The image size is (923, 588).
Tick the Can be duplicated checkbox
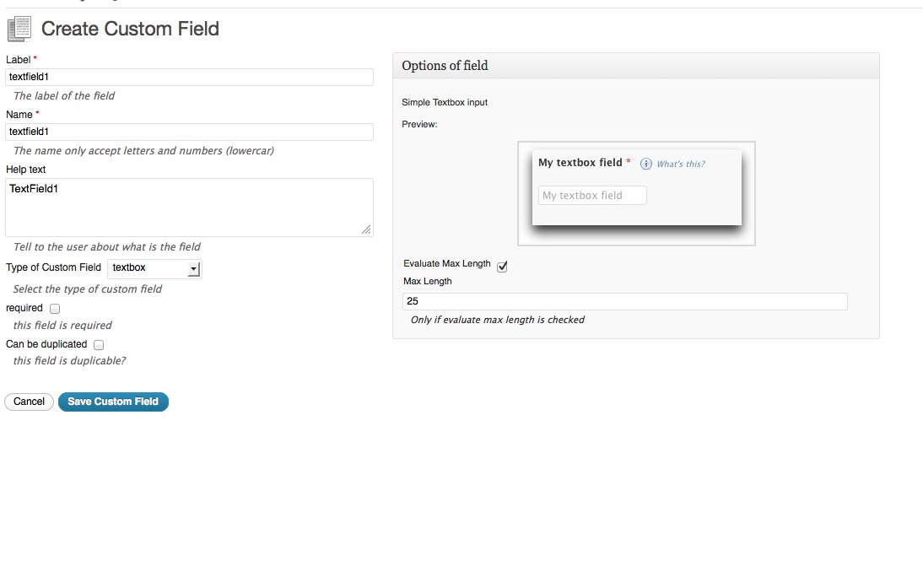99,345
